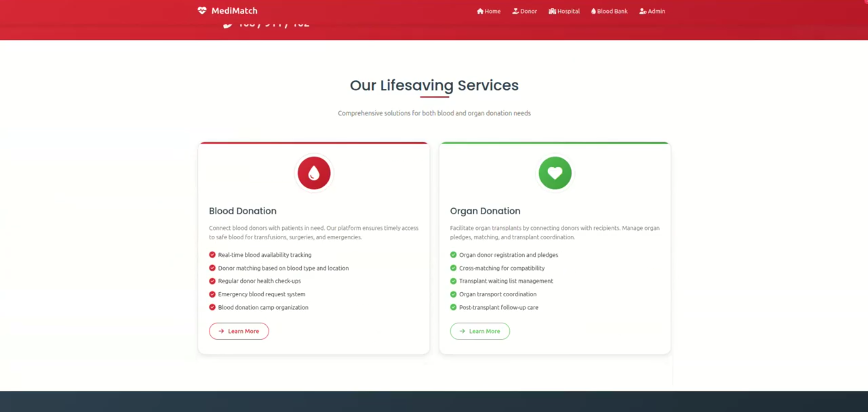Screen dimensions: 868x412
Task: Click Learn More under Organ Donation
Action: click(x=480, y=331)
